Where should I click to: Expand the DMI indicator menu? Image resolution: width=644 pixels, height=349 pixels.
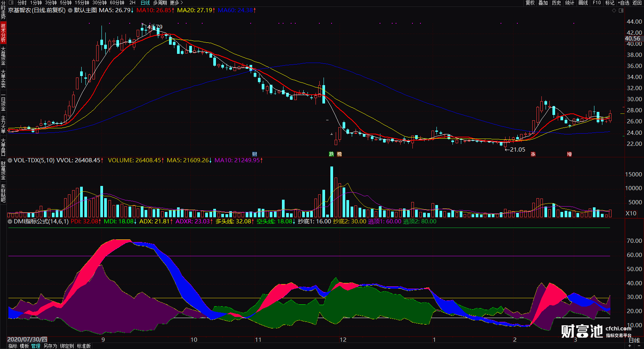point(10,221)
